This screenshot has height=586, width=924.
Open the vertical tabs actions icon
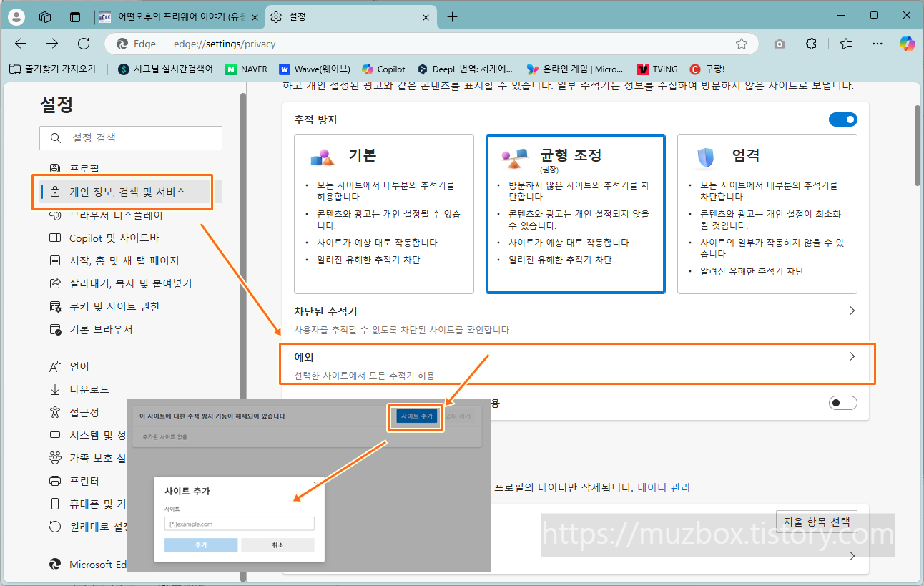pyautogui.click(x=75, y=16)
